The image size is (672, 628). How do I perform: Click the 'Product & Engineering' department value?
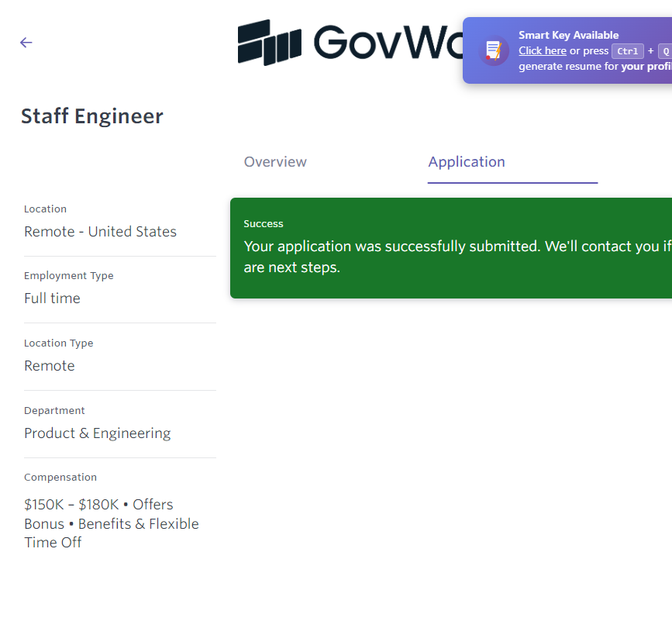[98, 433]
